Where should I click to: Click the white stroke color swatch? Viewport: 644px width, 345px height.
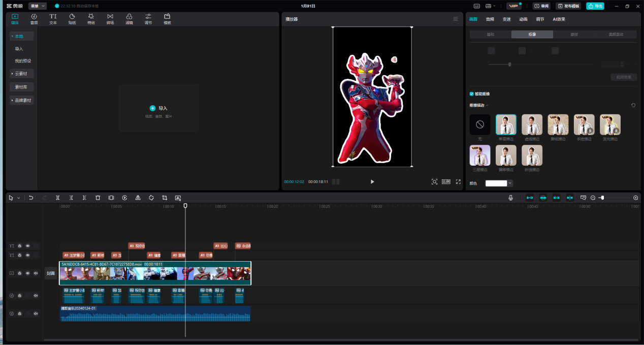[x=496, y=183]
